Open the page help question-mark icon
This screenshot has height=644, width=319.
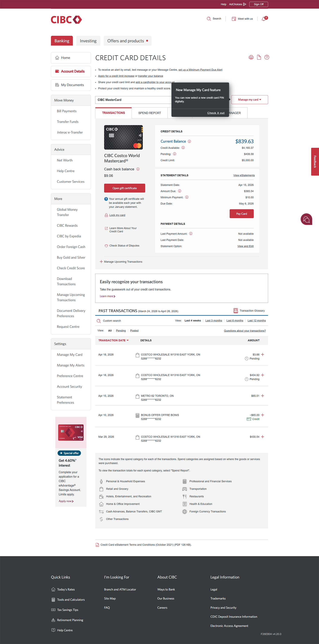tap(267, 57)
